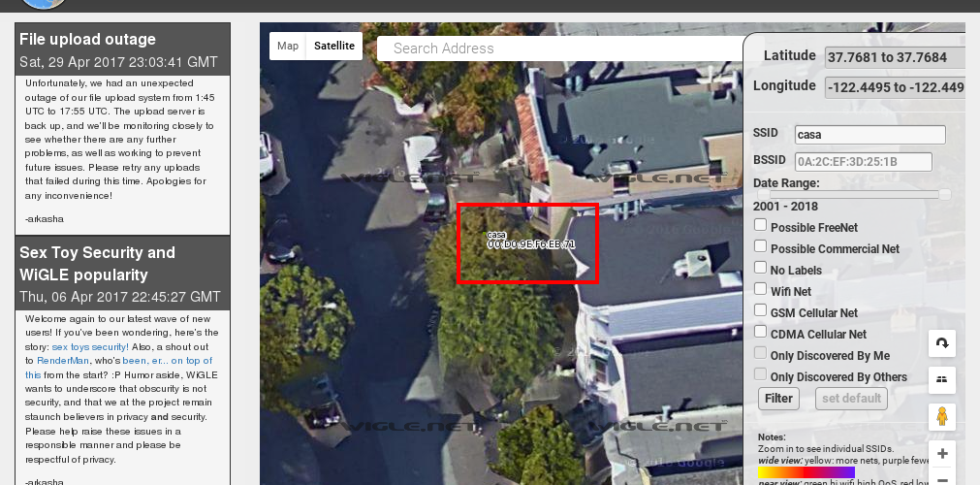The height and width of the screenshot is (485, 980).
Task: Tick the No Labels checkbox
Action: click(x=760, y=267)
